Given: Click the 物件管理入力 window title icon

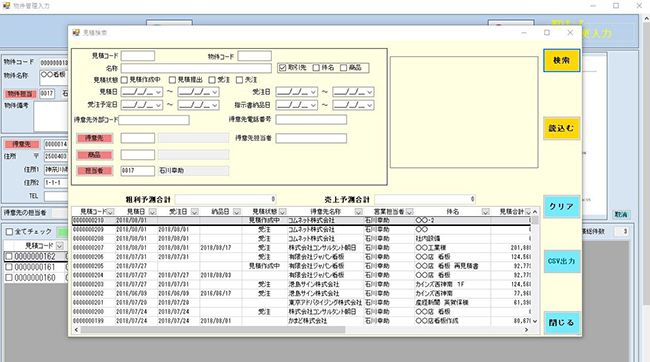Looking at the screenshot, I should click(x=6, y=6).
